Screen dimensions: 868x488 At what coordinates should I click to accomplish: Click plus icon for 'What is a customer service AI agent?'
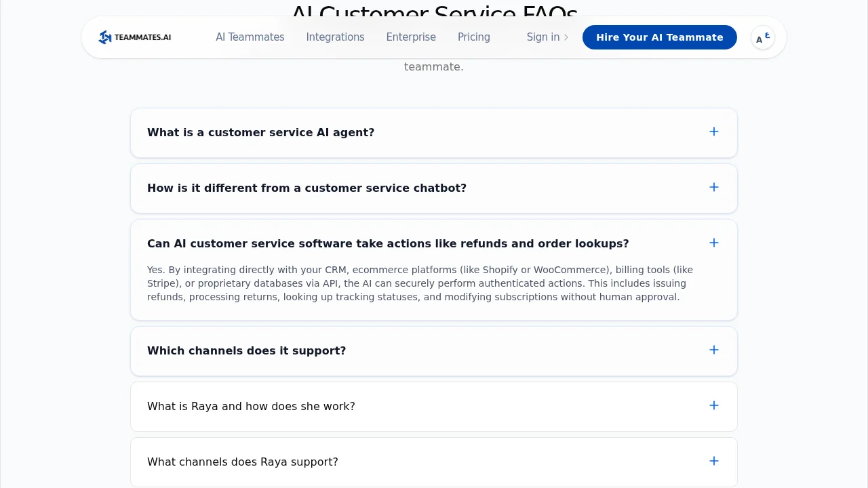(x=714, y=132)
